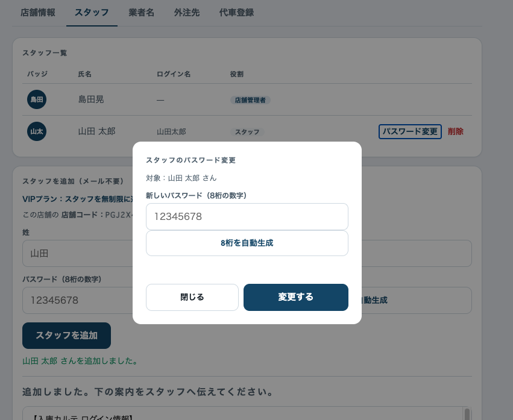Viewport: 513px width, 420px height.
Task: Click the 山太 avatar badge
Action: pos(37,131)
